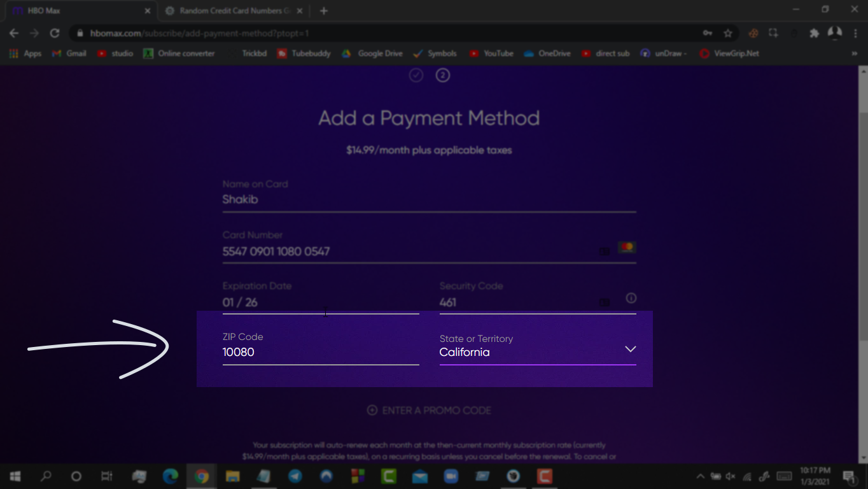The height and width of the screenshot is (489, 868).
Task: Click ENTER A PROMO CODE link
Action: click(x=437, y=411)
